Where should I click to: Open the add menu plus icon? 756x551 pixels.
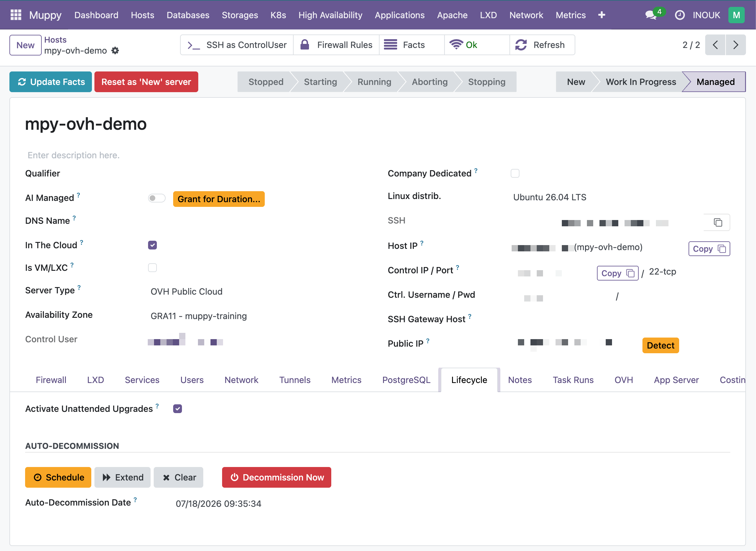(601, 15)
